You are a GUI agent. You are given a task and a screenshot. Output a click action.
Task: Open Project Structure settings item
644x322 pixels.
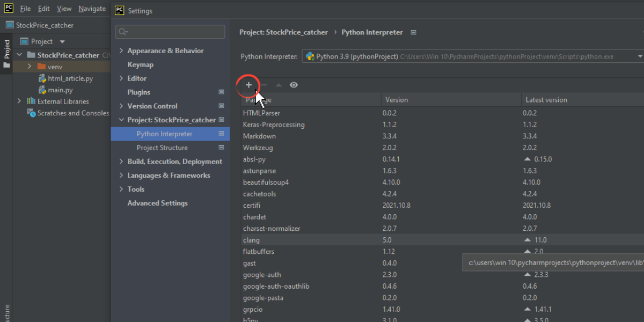(x=162, y=148)
